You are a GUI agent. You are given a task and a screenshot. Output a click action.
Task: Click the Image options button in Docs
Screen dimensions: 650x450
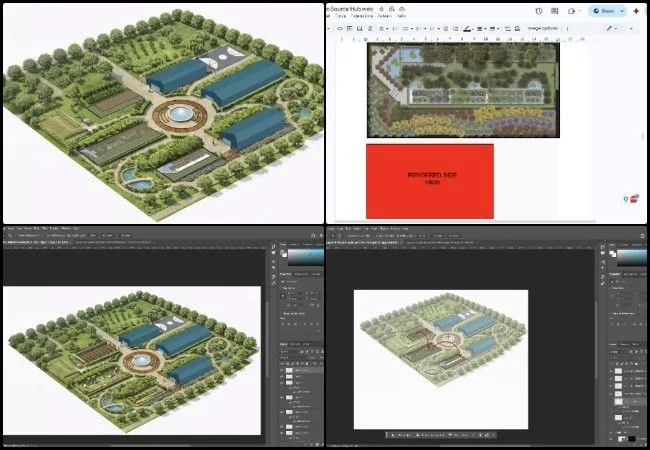pos(543,28)
